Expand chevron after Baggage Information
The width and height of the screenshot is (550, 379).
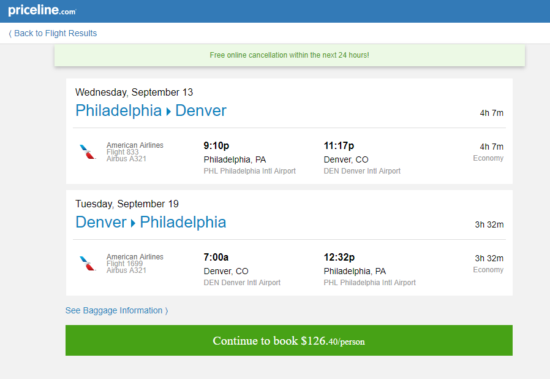(x=167, y=311)
